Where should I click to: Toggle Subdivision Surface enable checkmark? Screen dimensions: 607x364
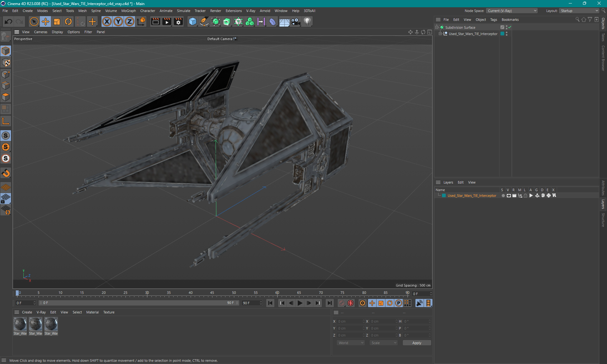coord(510,27)
